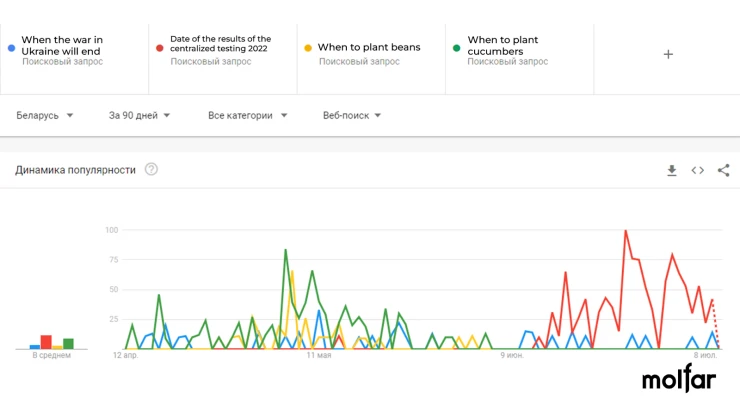Edit the 'When to plant beans' search term
This screenshot has width=740, height=416.
[369, 47]
